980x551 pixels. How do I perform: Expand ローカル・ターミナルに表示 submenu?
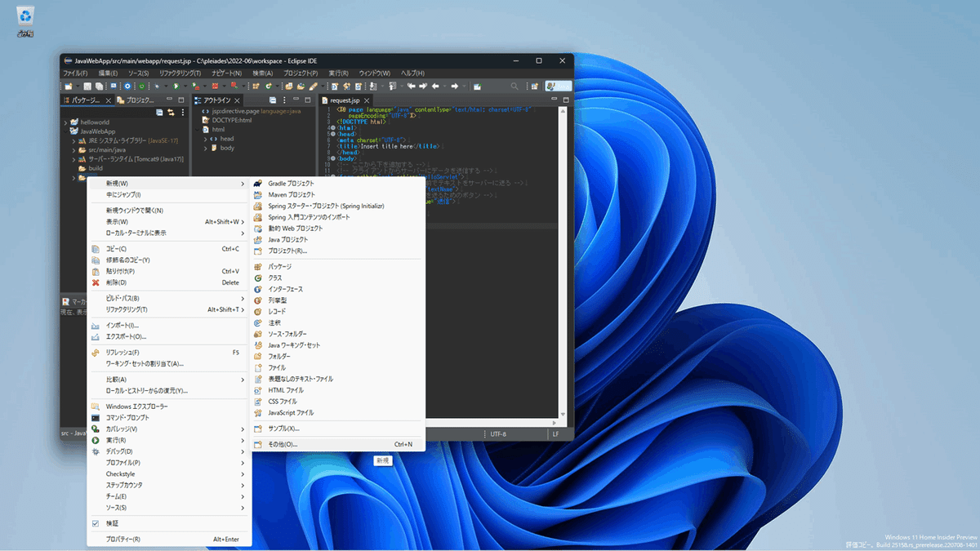click(169, 233)
